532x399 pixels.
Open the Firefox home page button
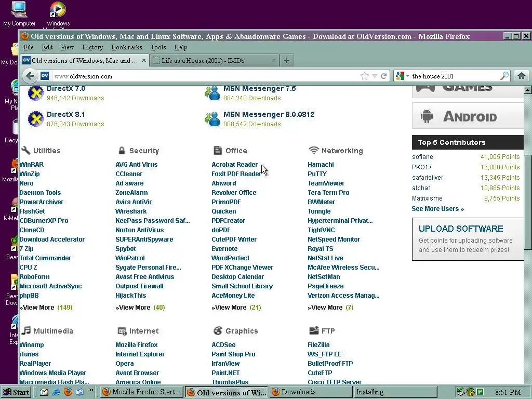[x=522, y=76]
